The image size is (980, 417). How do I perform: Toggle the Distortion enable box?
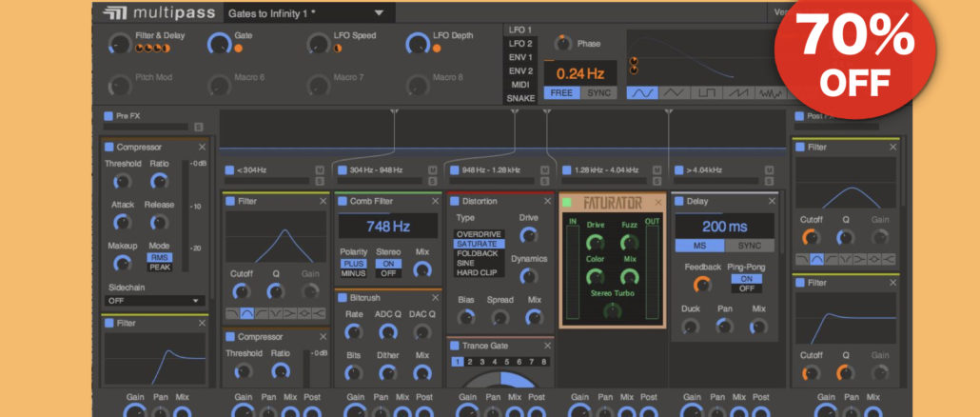[455, 201]
